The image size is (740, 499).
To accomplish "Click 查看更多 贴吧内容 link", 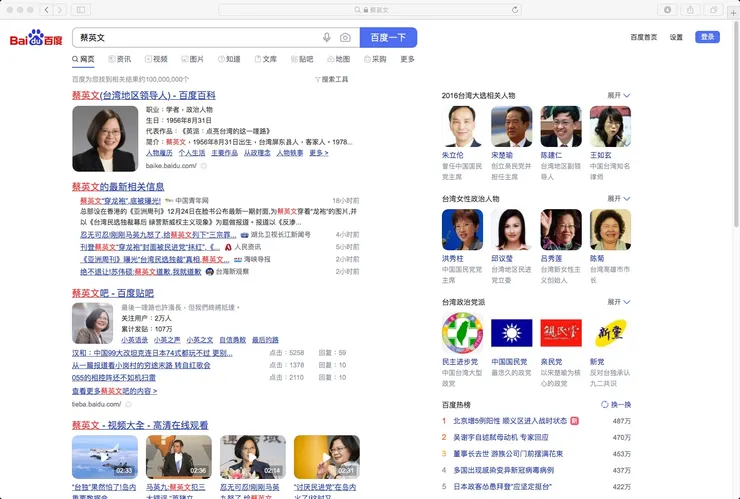I will click(x=114, y=391).
